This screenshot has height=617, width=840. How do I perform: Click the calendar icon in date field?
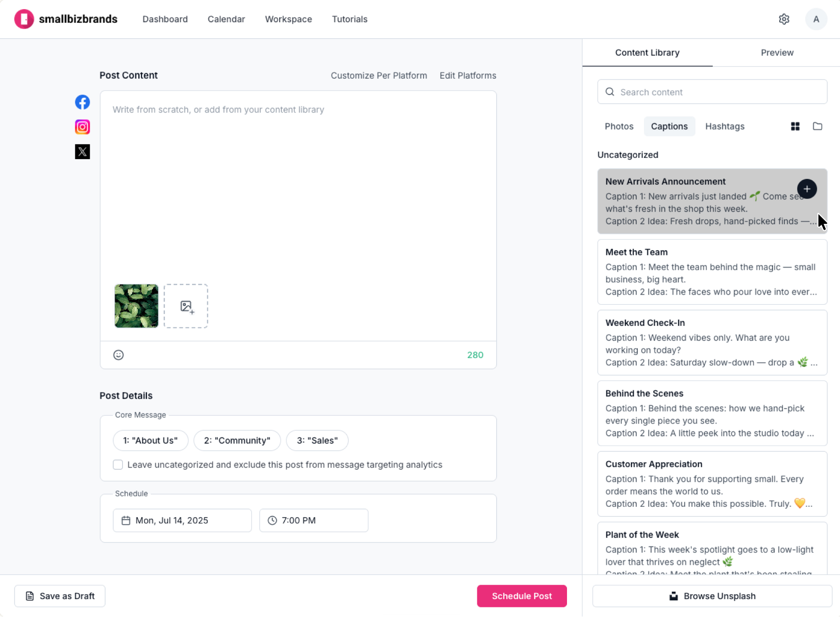pyautogui.click(x=126, y=520)
